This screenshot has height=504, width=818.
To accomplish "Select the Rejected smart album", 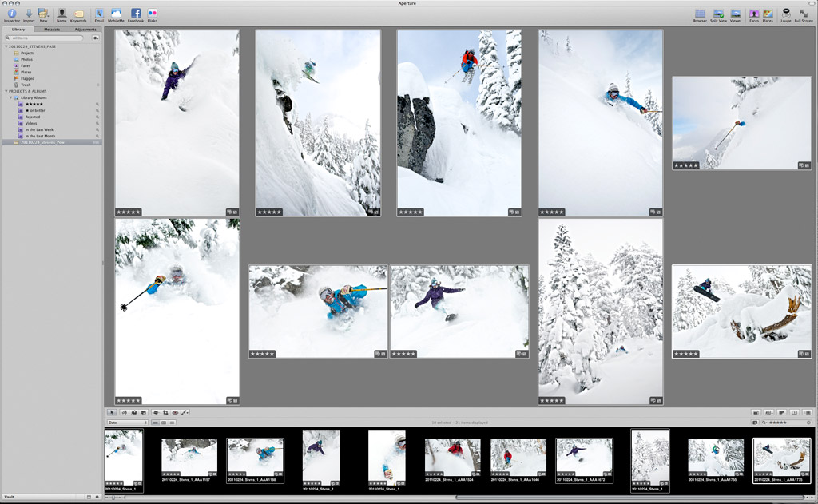I will click(x=32, y=117).
